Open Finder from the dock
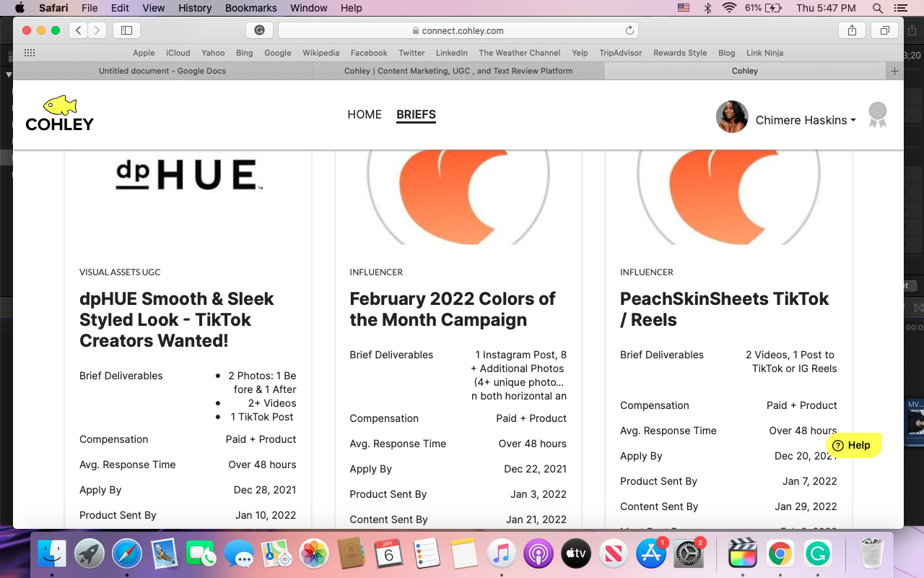This screenshot has height=578, width=924. (52, 554)
